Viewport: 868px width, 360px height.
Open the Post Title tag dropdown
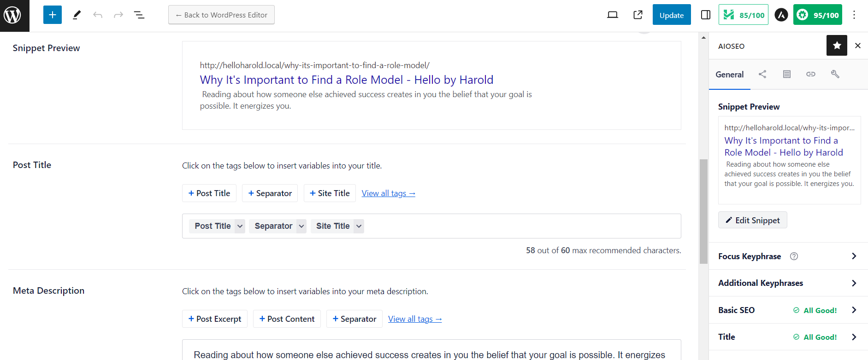point(240,226)
